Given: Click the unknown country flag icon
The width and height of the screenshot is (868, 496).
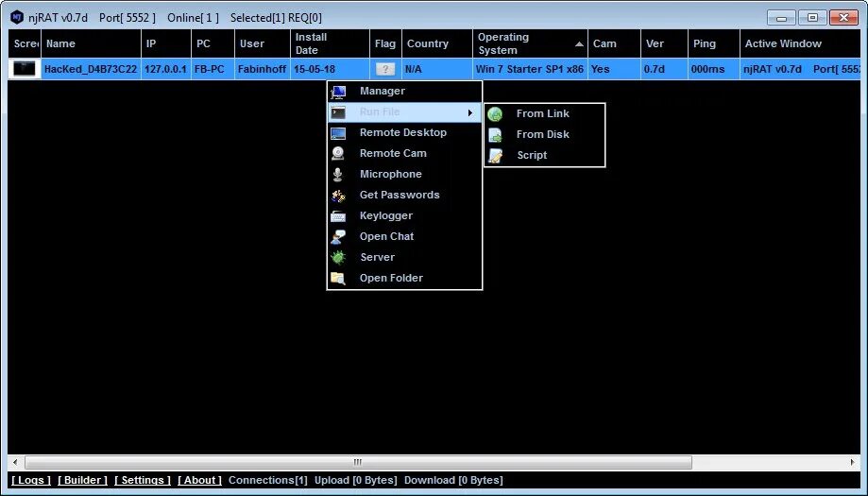Looking at the screenshot, I should coord(385,69).
